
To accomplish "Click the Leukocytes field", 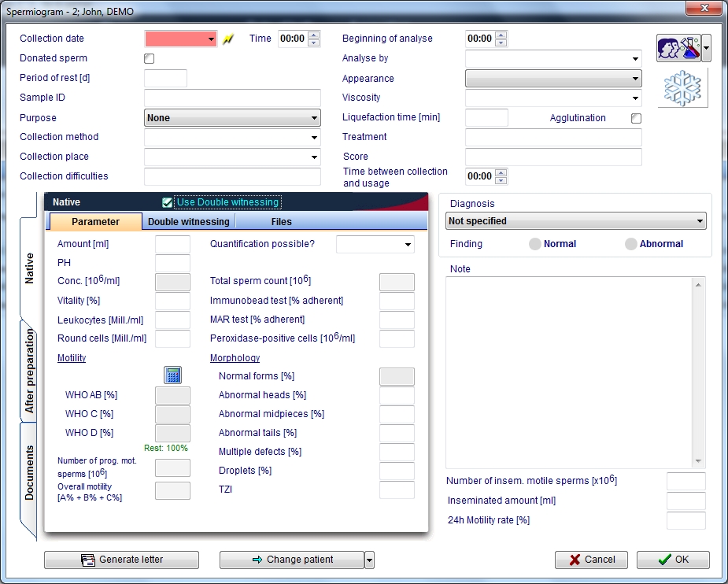I will (172, 320).
